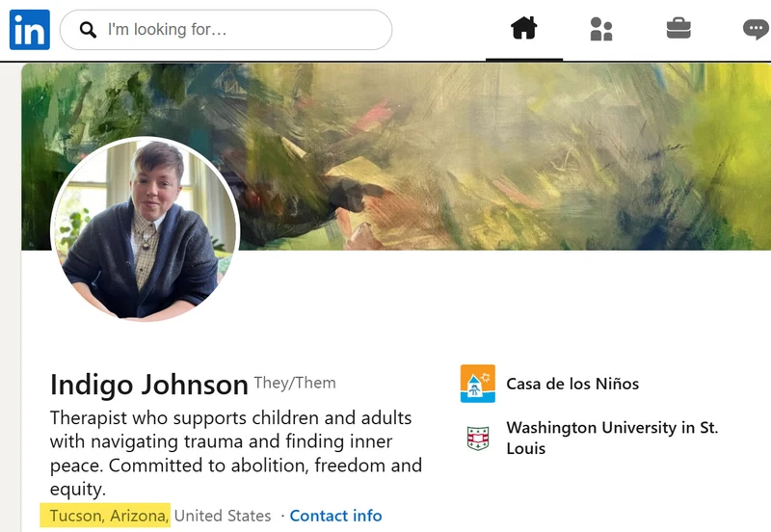Click the Casa de los Niños logo
Image resolution: width=771 pixels, height=532 pixels.
477,384
